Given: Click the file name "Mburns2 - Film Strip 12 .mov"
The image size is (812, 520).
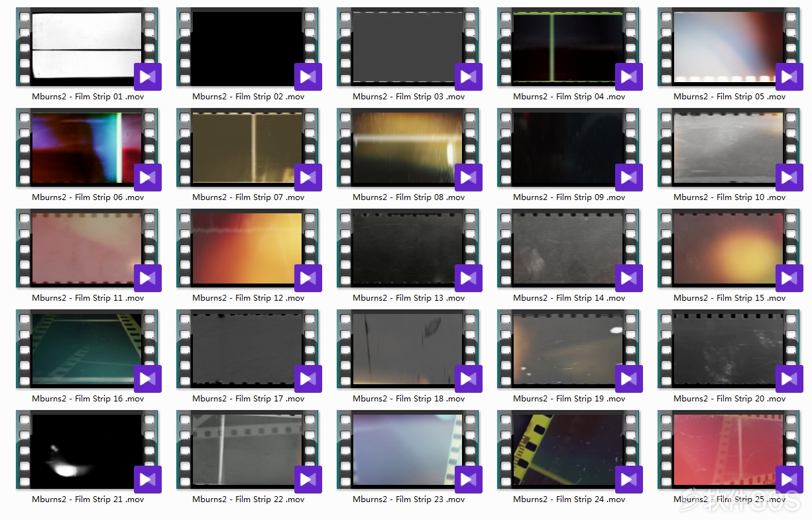Looking at the screenshot, I should coord(248,298).
